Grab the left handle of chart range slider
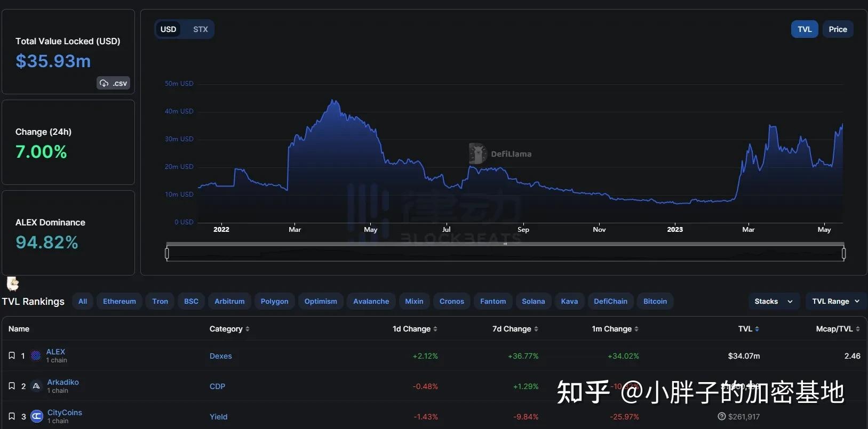868x429 pixels. click(x=167, y=254)
